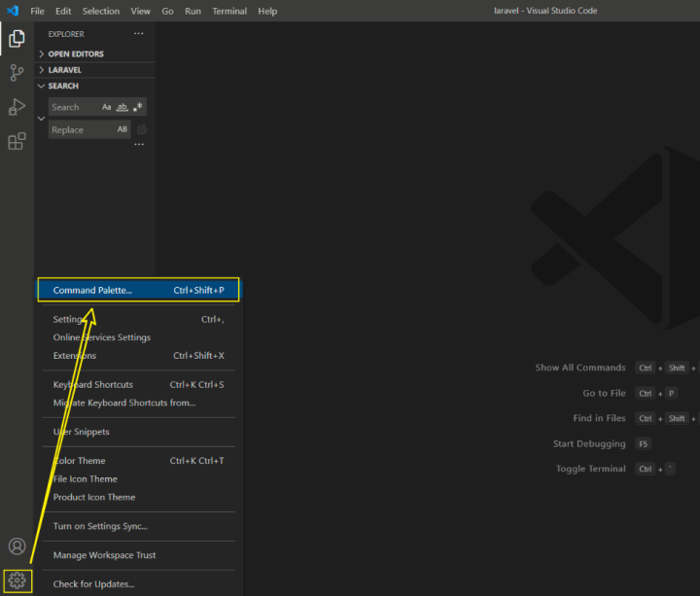Click the Toggle Terminal hint

(x=591, y=469)
